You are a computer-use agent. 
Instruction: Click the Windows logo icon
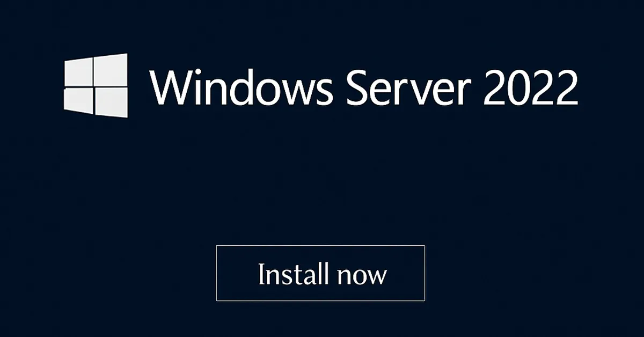pyautogui.click(x=96, y=85)
